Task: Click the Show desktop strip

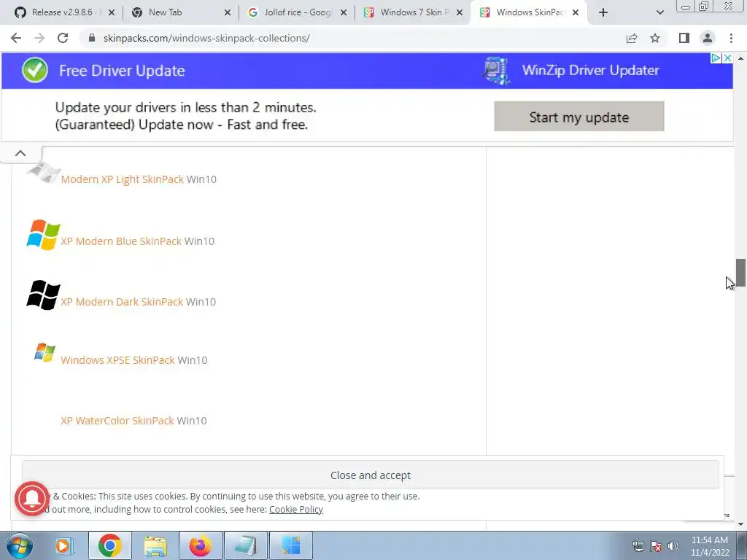Action: (x=742, y=545)
